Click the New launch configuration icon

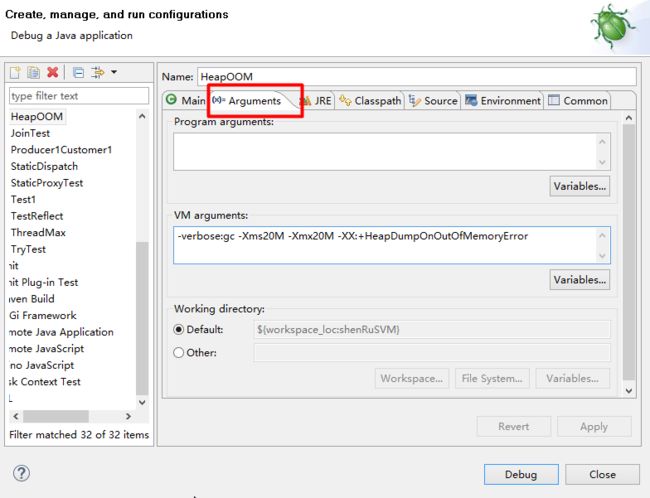[15, 73]
